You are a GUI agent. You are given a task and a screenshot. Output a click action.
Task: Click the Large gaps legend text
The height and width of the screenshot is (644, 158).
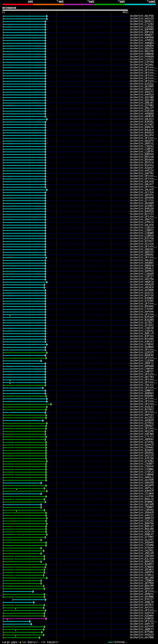30,642
